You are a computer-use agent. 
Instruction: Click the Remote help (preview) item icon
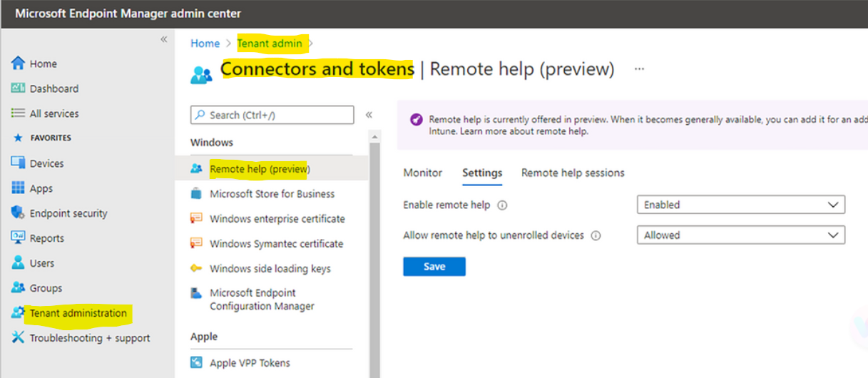click(x=196, y=169)
